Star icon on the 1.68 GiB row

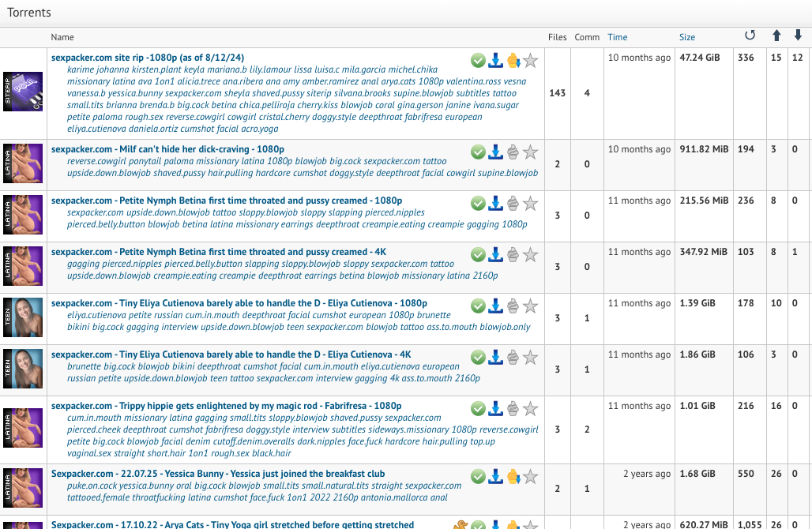[530, 476]
